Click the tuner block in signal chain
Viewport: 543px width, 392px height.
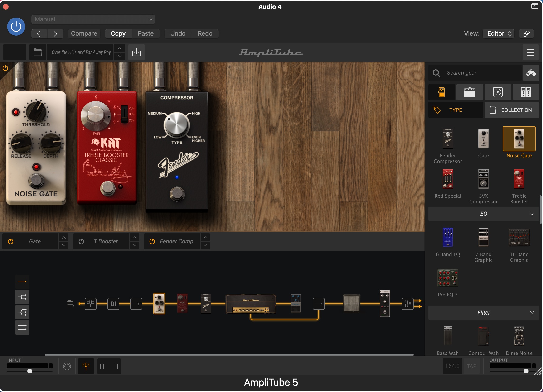pos(91,304)
